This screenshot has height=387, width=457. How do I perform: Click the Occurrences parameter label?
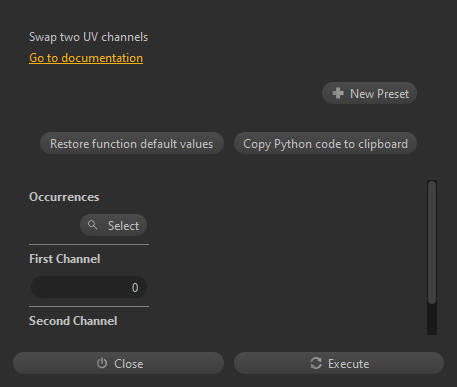[x=64, y=197]
